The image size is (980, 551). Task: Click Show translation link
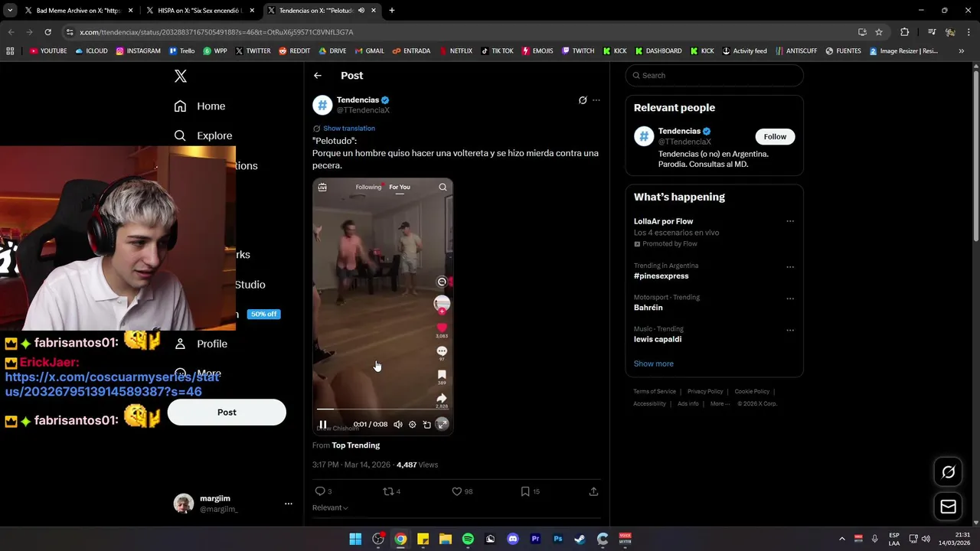coord(349,129)
